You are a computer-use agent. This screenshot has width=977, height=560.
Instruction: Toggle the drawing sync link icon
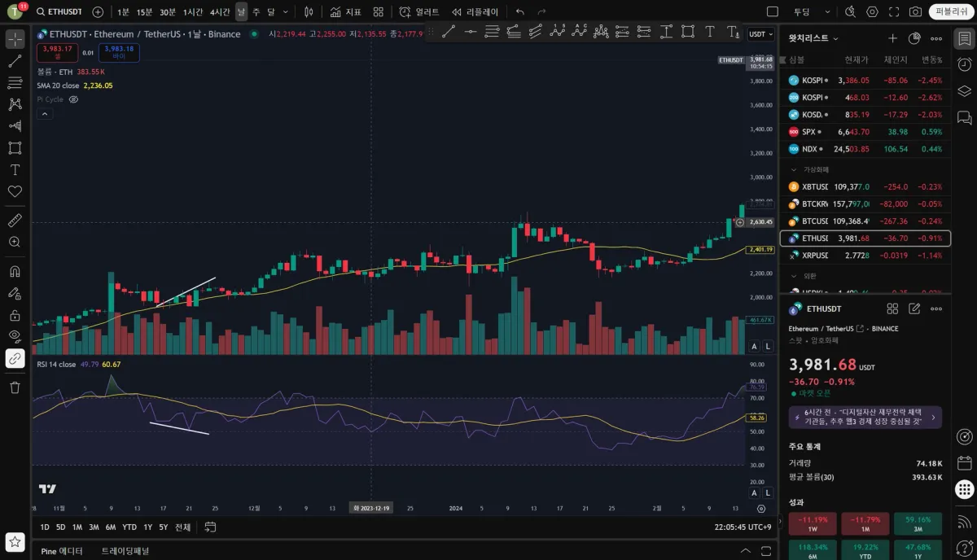click(15, 359)
